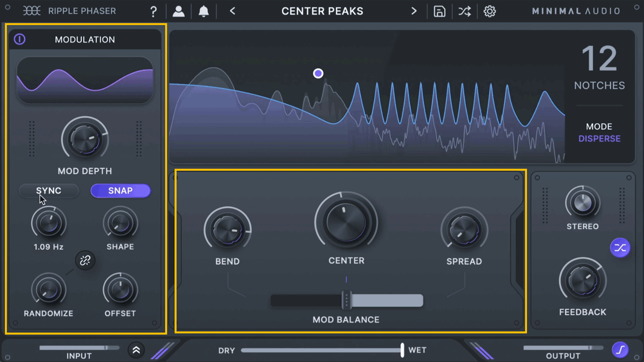Screen dimensions: 644x362
Task: Click the Minimal Audio logo
Action: click(x=576, y=10)
